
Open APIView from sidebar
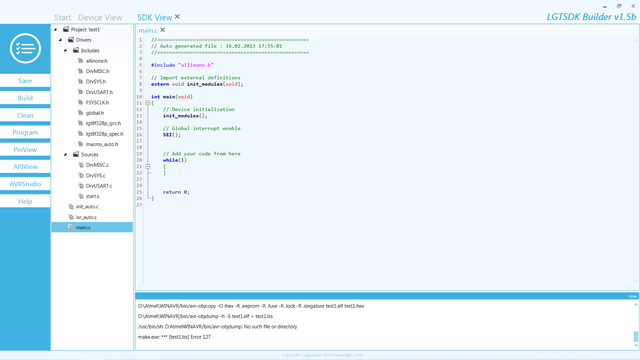coord(25,167)
